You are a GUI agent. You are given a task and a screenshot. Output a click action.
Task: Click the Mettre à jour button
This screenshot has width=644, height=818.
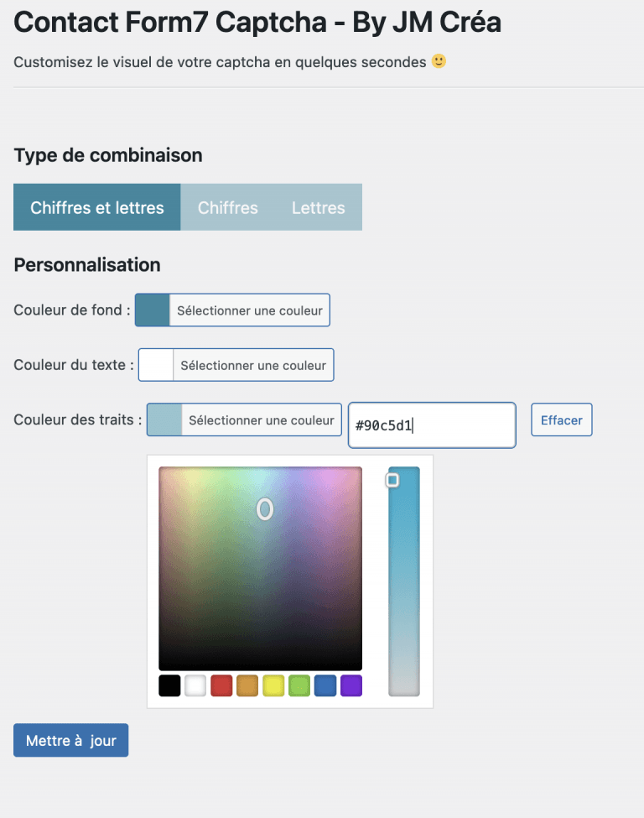[x=70, y=740]
